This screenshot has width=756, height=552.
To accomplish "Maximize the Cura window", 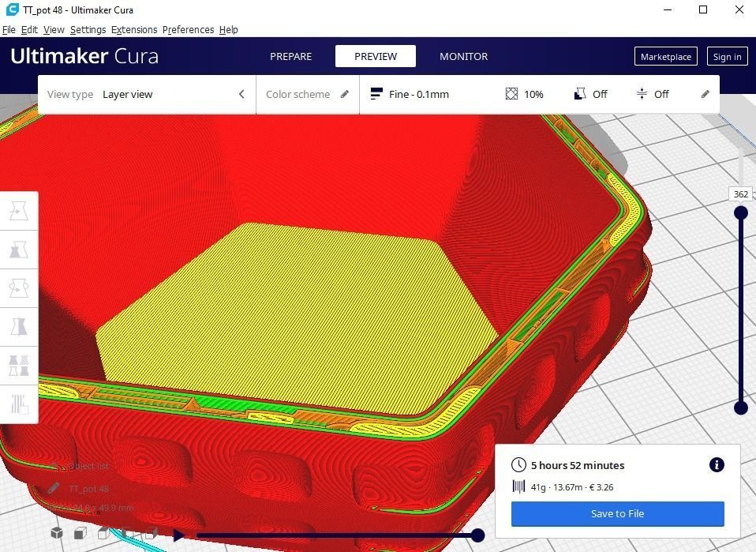I will click(703, 9).
